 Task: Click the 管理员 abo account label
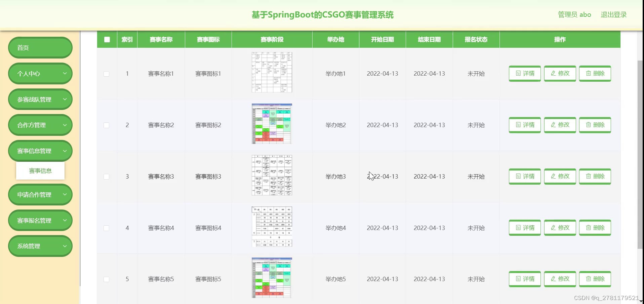(x=574, y=14)
